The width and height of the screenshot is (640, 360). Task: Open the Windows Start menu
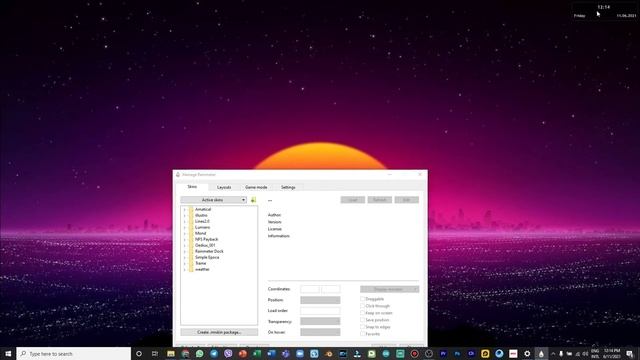[8, 353]
